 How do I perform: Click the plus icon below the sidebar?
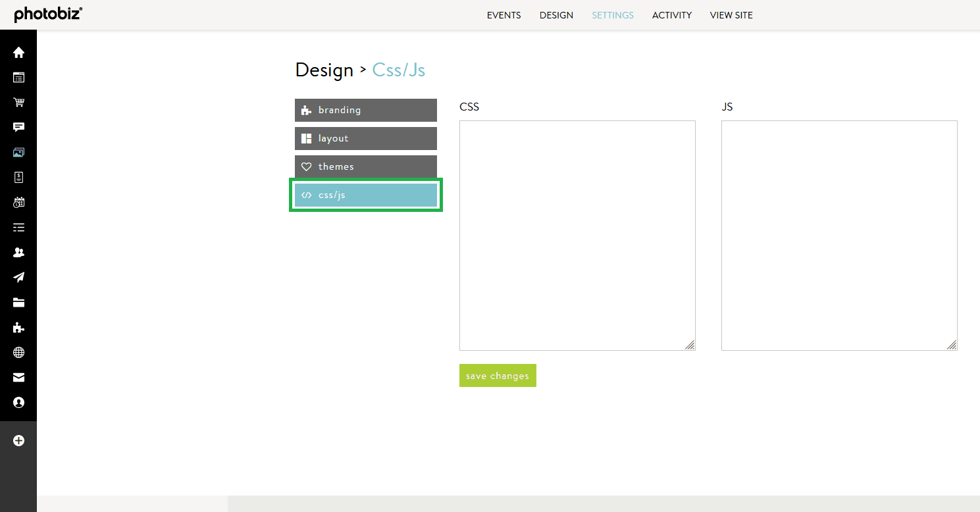(x=18, y=440)
